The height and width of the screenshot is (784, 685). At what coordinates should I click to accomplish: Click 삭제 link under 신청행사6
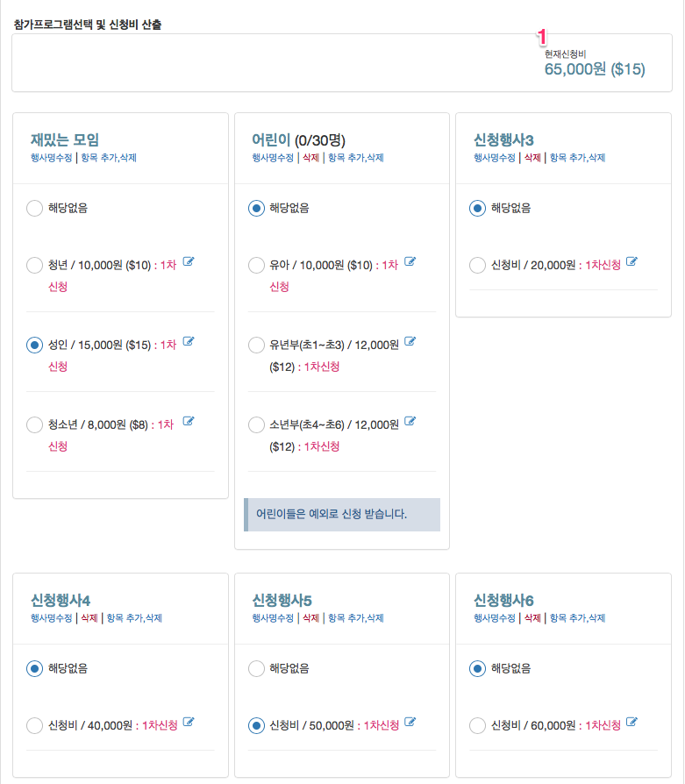click(x=532, y=618)
